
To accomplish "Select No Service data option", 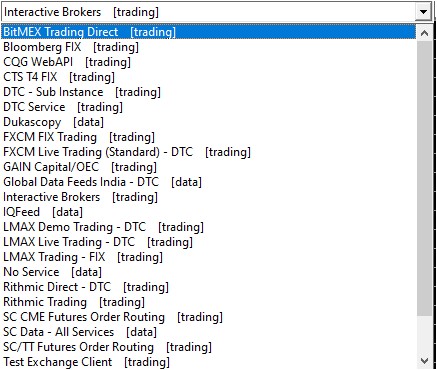I will (208, 272).
